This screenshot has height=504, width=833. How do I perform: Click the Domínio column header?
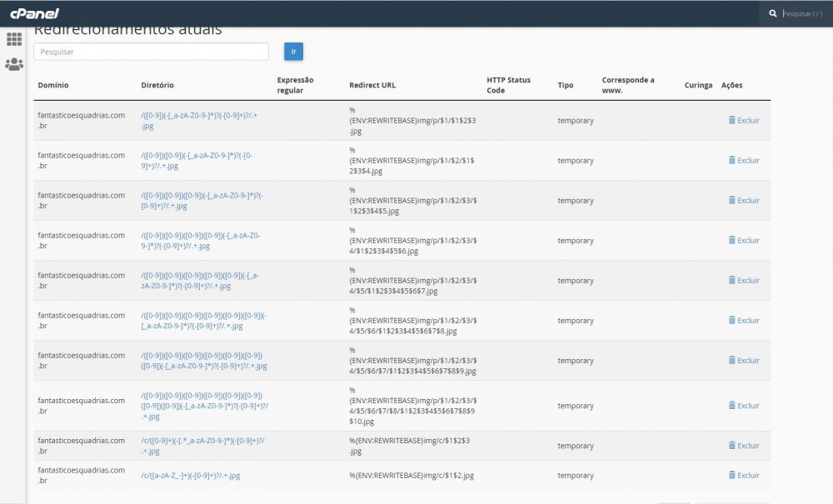click(53, 85)
